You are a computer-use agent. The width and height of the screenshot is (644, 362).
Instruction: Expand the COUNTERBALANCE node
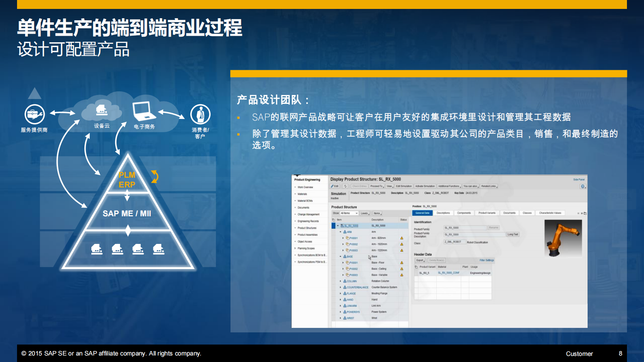click(340, 287)
